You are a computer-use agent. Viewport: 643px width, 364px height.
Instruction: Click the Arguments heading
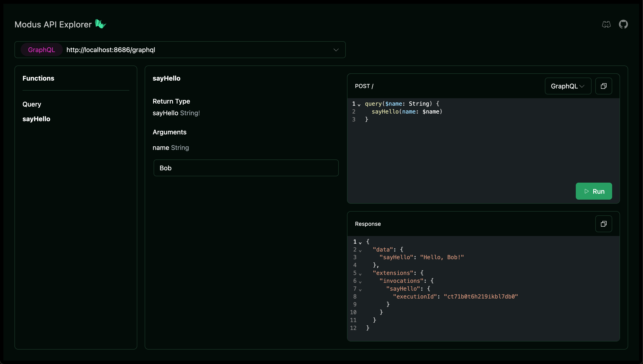[169, 132]
